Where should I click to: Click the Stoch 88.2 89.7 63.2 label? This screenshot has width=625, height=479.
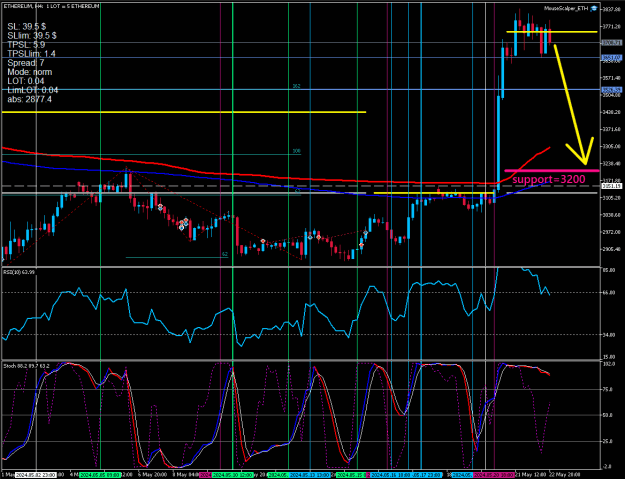click(x=26, y=365)
